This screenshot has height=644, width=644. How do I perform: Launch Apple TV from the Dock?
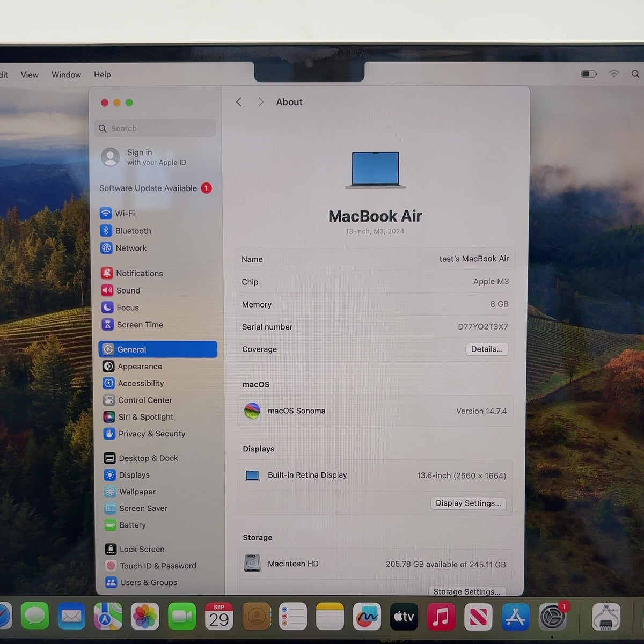[404, 616]
